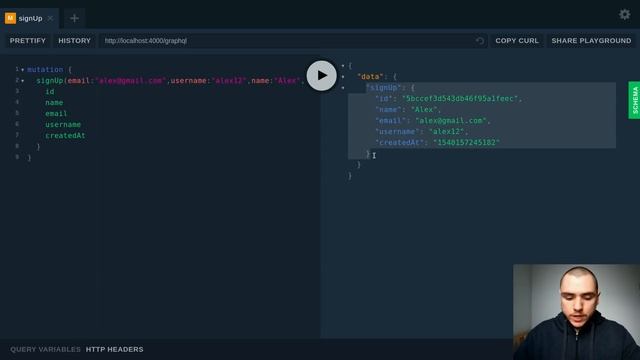Select the signUp tab
The image size is (640, 360).
(29, 18)
